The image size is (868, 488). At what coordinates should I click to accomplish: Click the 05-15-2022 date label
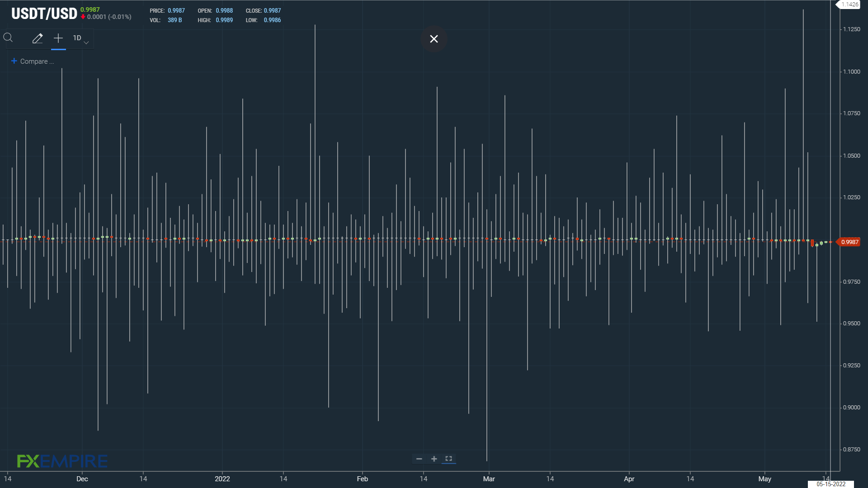point(831,484)
